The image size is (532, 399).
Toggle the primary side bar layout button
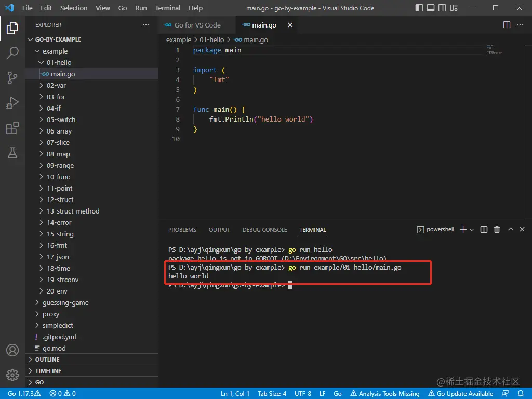pyautogui.click(x=419, y=8)
